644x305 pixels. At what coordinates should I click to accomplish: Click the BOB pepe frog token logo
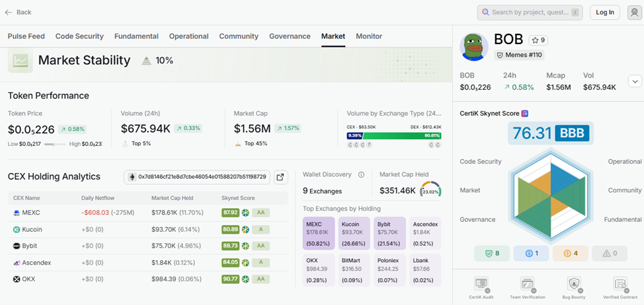pos(473,46)
